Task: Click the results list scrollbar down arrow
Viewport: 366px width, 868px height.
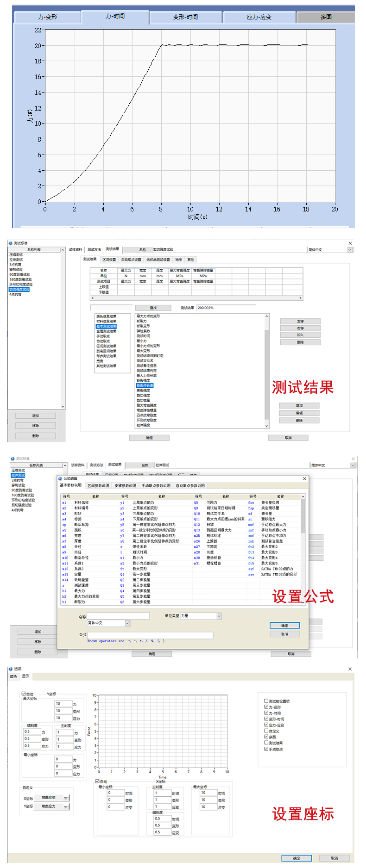Action: pos(266,426)
